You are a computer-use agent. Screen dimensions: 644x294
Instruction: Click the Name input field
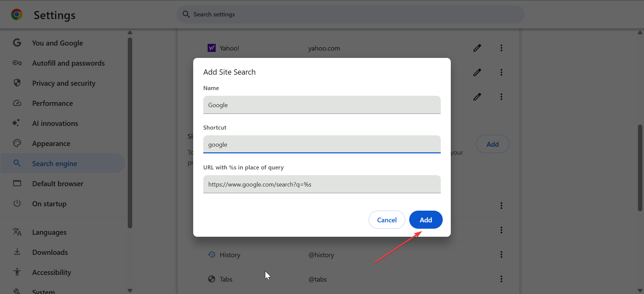322,105
